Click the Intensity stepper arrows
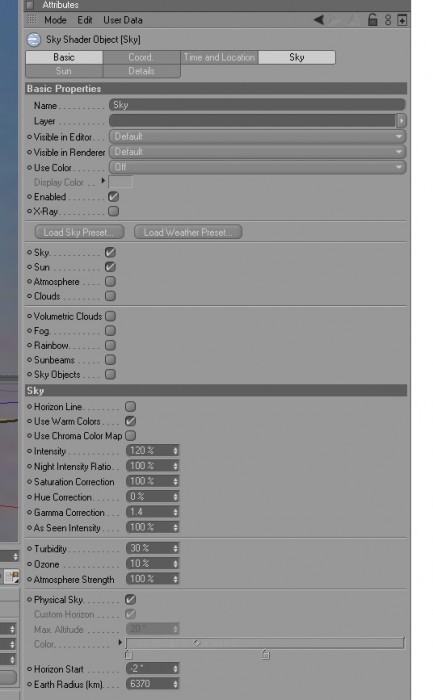 coord(175,451)
